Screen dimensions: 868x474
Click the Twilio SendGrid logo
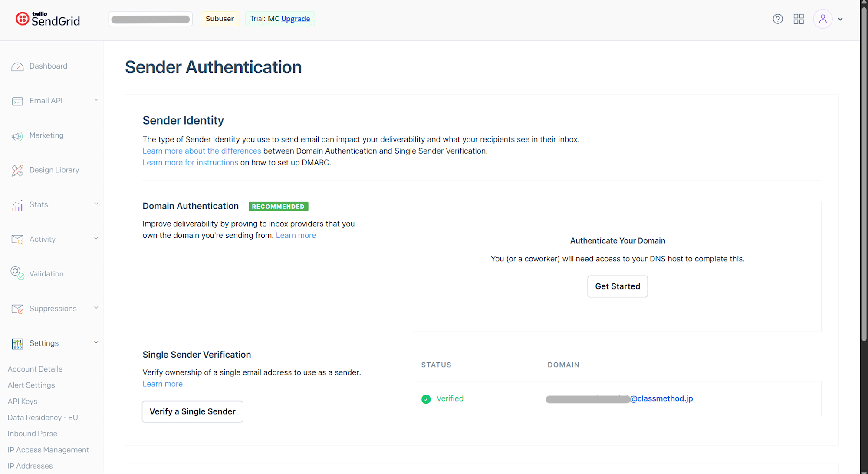click(x=48, y=19)
